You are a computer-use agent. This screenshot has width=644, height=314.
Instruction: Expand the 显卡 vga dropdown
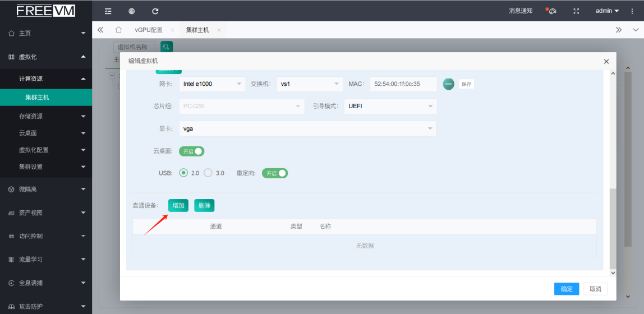pyautogui.click(x=307, y=129)
